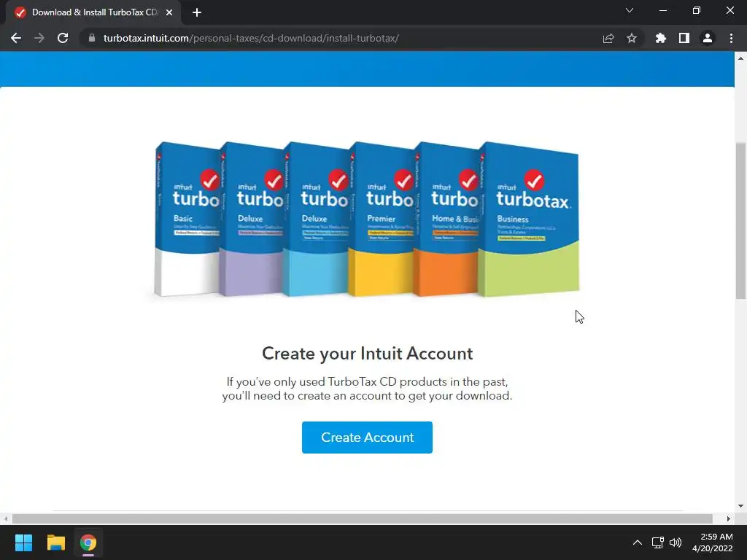This screenshot has width=747, height=560.
Task: Show hidden system tray icons chevron
Action: tap(637, 542)
